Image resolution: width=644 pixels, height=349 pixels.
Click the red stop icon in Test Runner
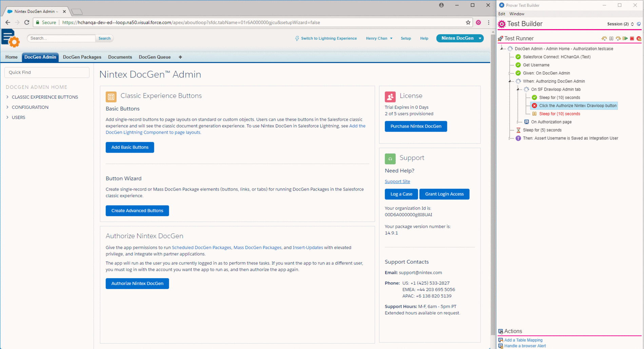632,39
